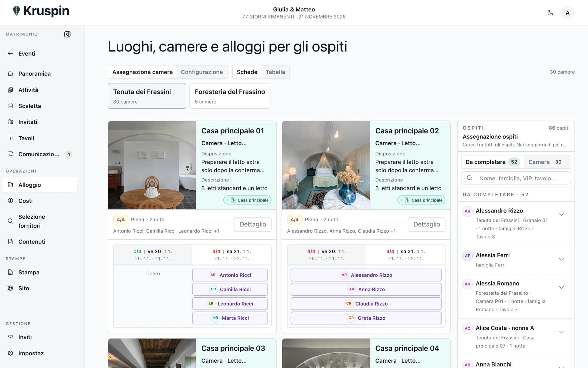
Task: Select Foresteria del Frassino venue card
Action: (x=230, y=96)
